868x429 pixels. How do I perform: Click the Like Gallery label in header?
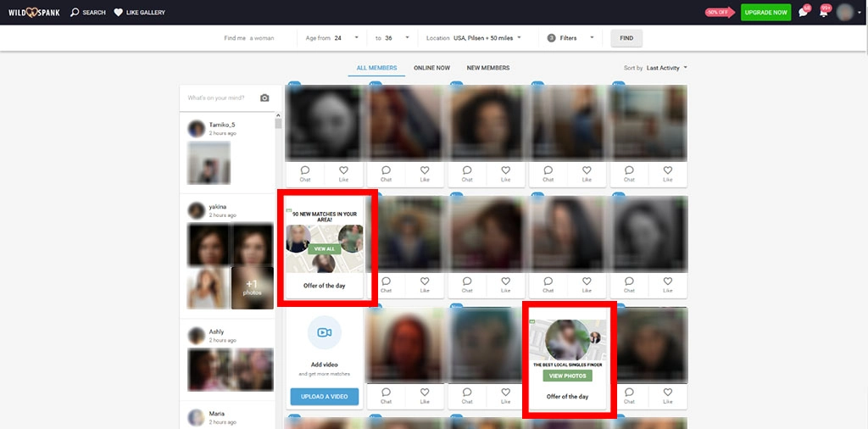[x=146, y=12]
